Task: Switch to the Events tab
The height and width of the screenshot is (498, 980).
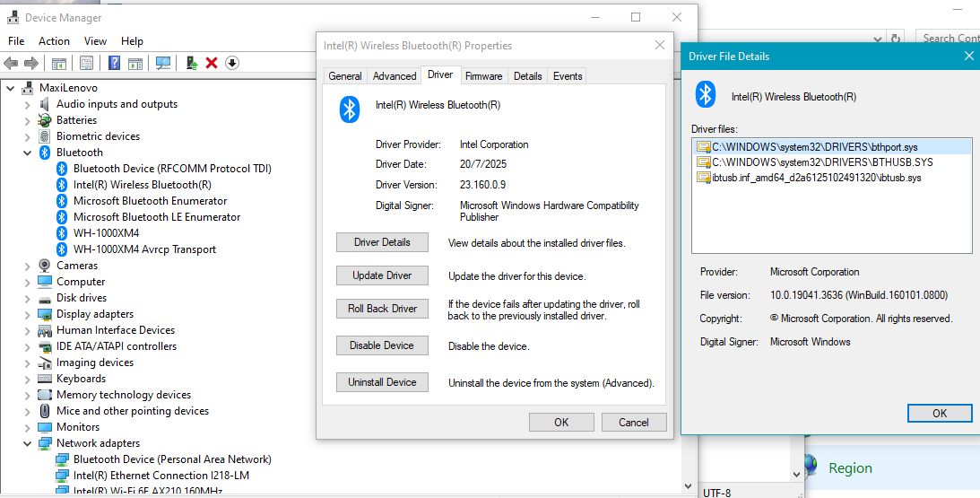Action: point(568,75)
